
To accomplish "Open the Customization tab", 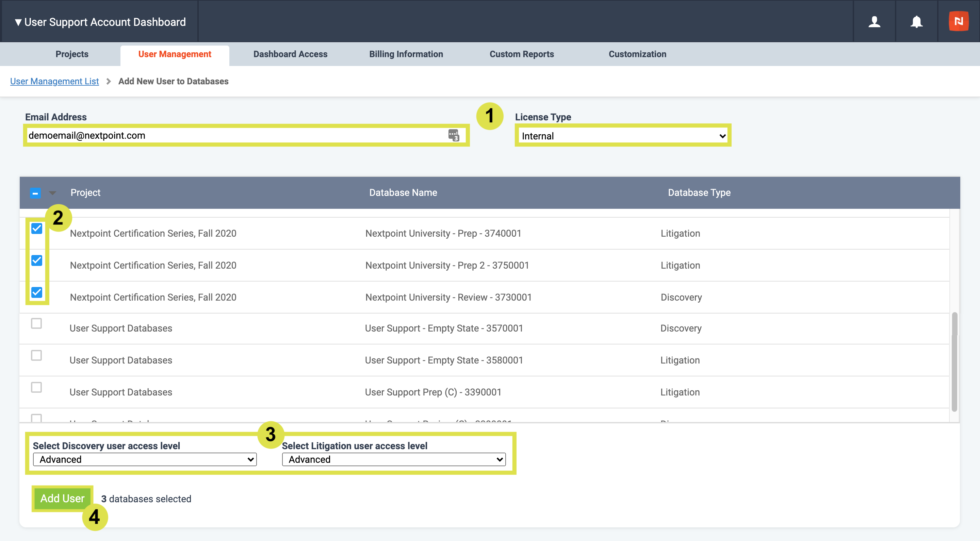I will (x=637, y=54).
